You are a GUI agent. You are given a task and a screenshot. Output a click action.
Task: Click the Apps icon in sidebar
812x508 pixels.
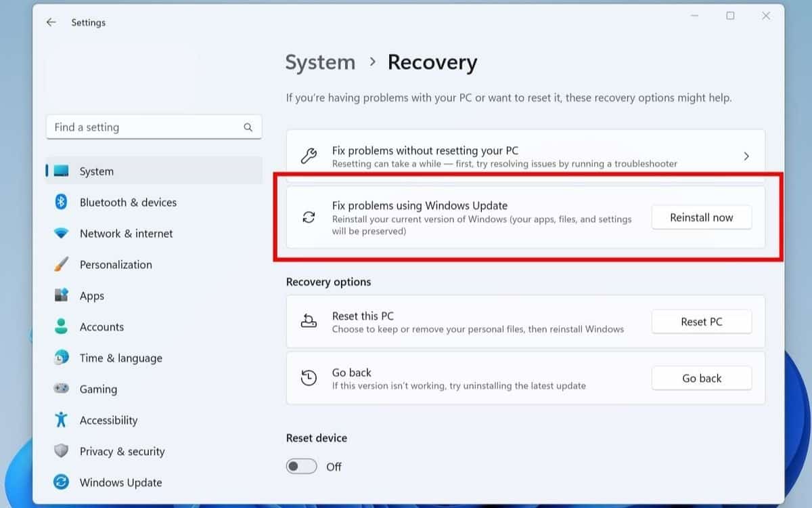click(62, 295)
